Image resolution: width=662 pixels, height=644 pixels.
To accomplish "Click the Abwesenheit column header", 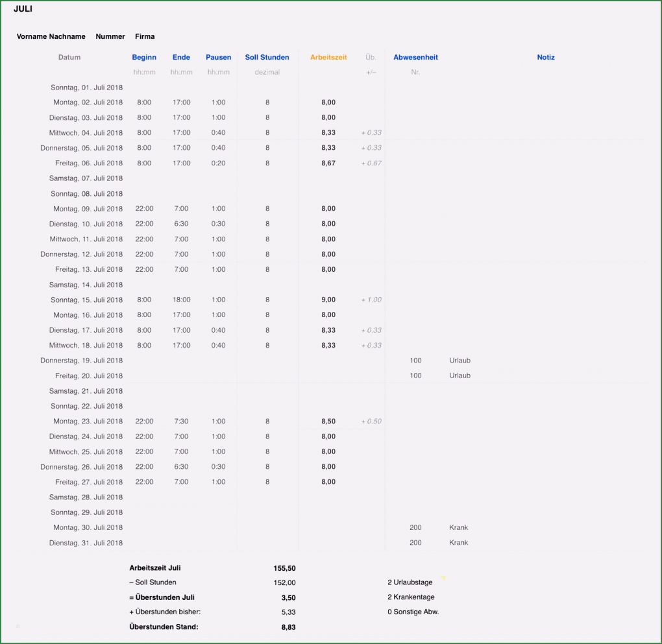I will pos(415,57).
